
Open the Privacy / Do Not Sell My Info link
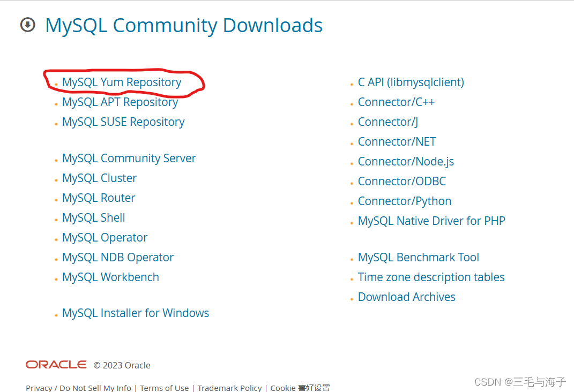pyautogui.click(x=78, y=388)
